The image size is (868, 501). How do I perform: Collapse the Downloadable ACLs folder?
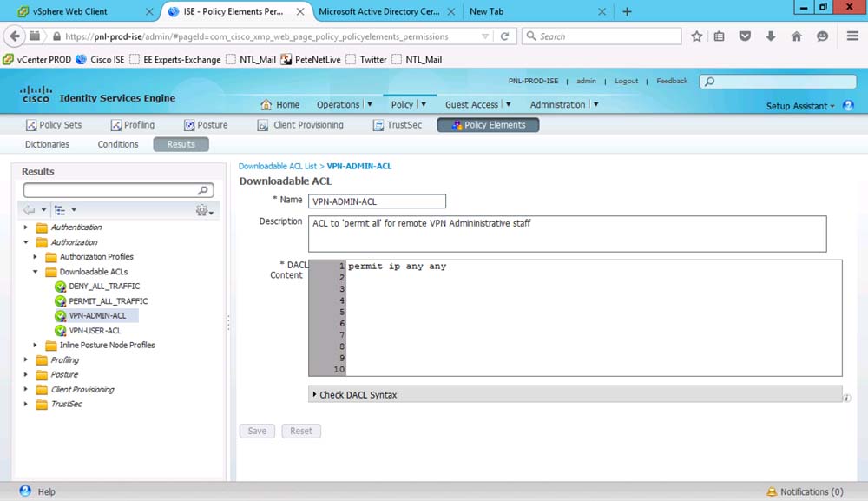(35, 272)
